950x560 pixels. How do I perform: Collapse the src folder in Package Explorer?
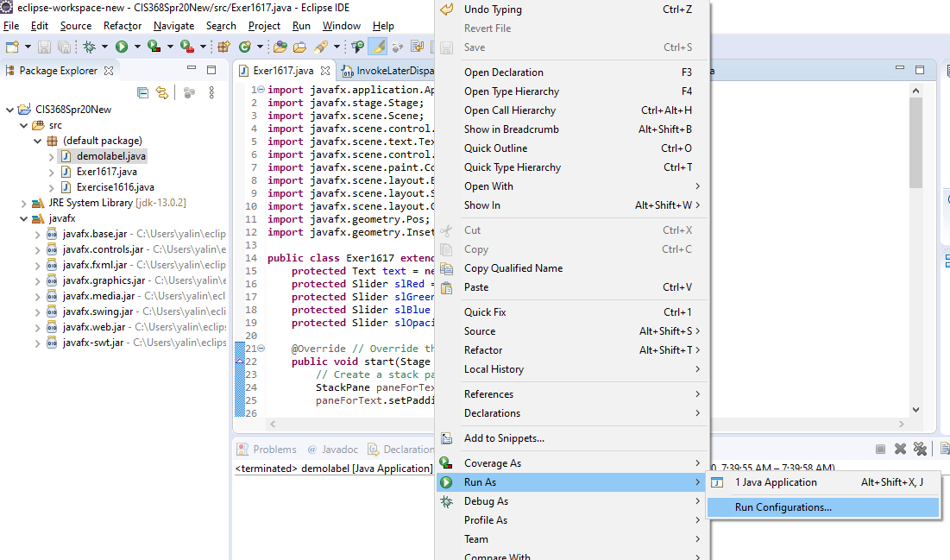click(x=25, y=125)
